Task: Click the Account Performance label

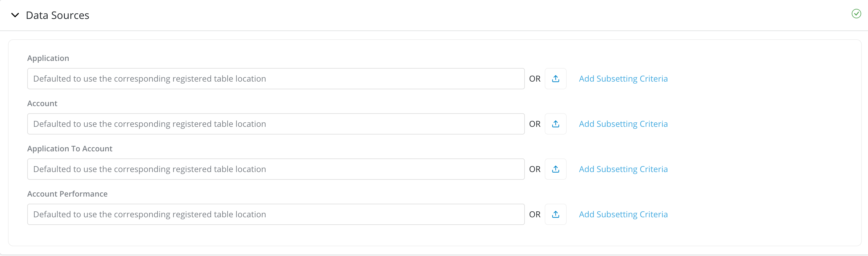Action: [x=67, y=194]
